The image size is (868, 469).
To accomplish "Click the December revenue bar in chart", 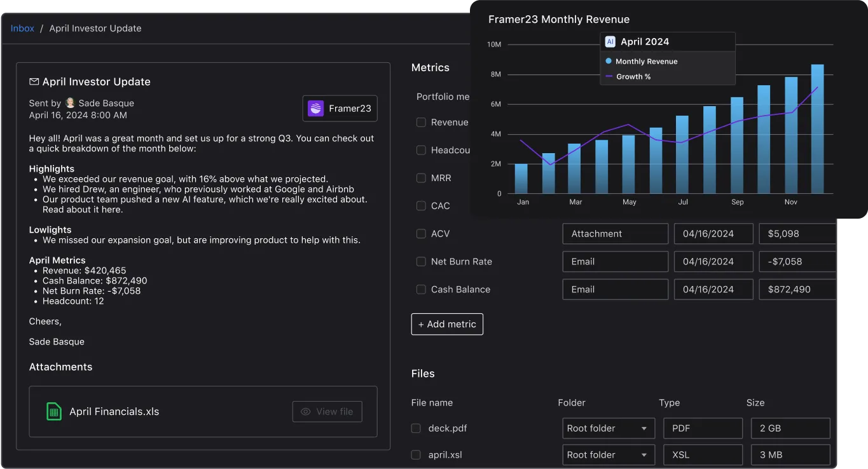I will [817, 129].
